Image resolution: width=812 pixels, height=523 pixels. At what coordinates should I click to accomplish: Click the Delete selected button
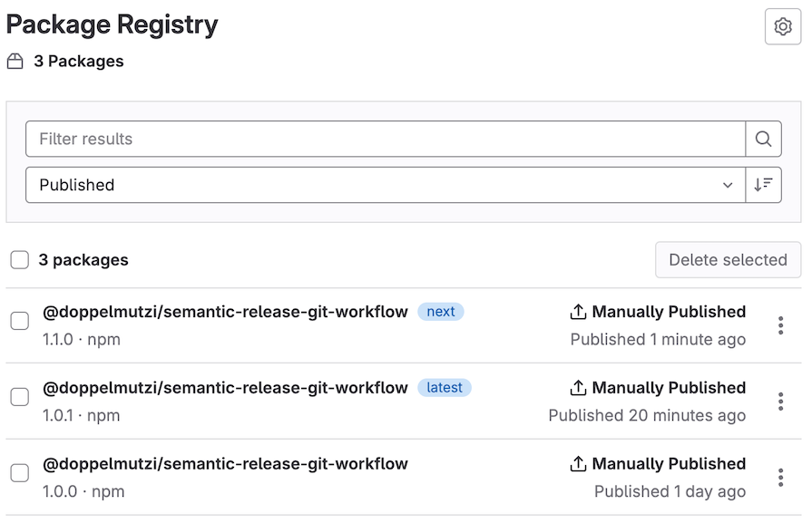click(728, 259)
